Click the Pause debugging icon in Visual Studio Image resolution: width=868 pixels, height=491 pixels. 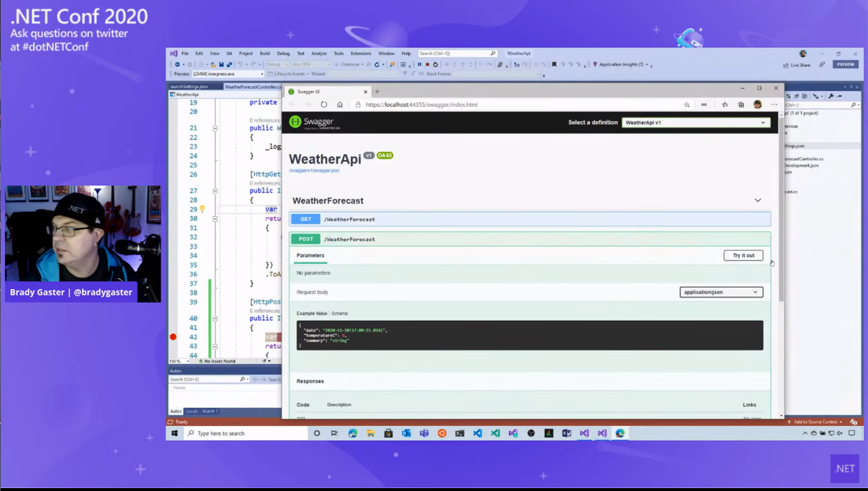click(x=419, y=64)
